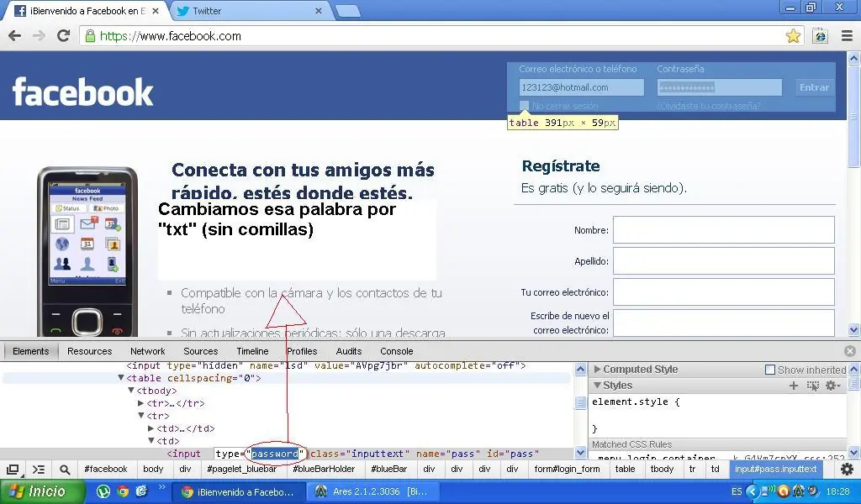Click the browser forward arrow
Viewport: 861px width, 504px height.
39,36
